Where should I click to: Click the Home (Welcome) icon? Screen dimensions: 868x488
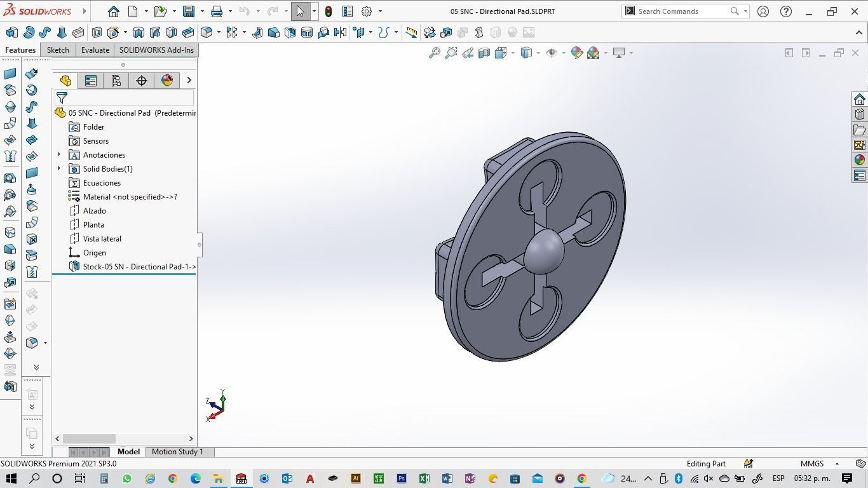(x=113, y=11)
